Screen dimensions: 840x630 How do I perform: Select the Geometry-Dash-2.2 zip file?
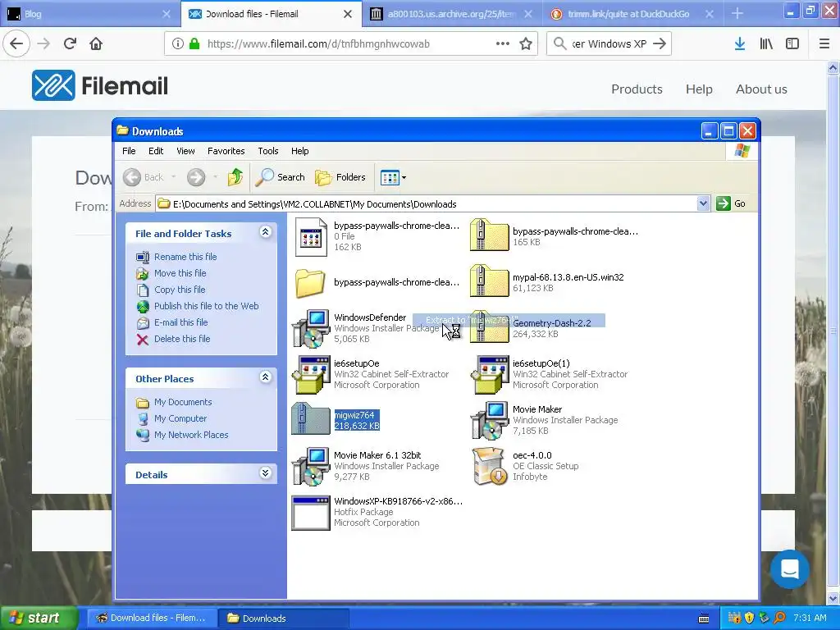(x=489, y=326)
